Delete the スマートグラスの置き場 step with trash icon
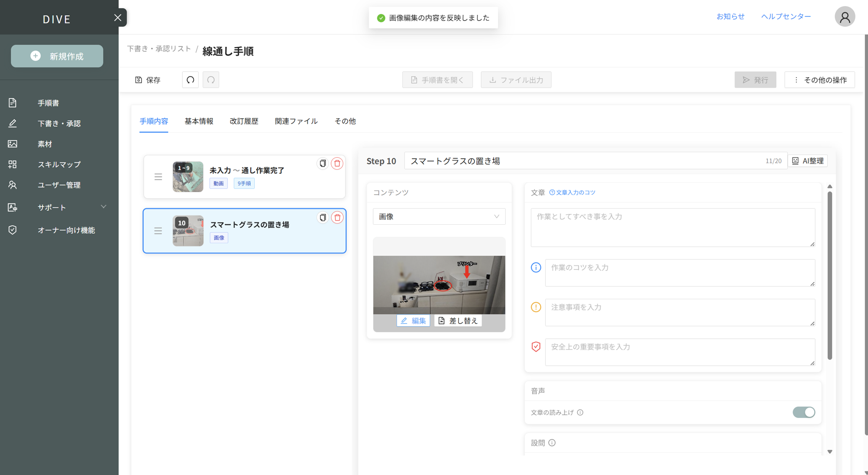The image size is (868, 475). (x=337, y=217)
